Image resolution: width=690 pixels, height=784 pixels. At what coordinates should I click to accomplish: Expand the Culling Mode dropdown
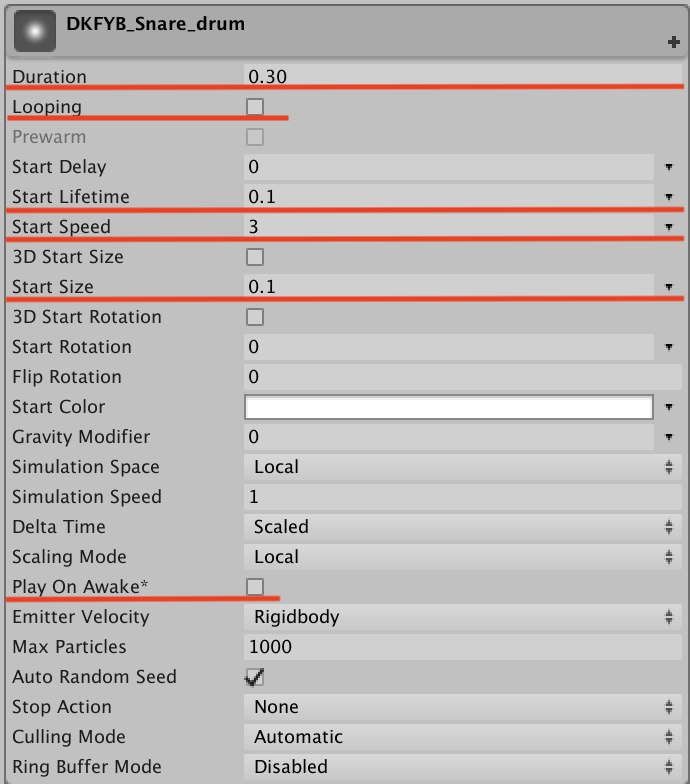460,737
